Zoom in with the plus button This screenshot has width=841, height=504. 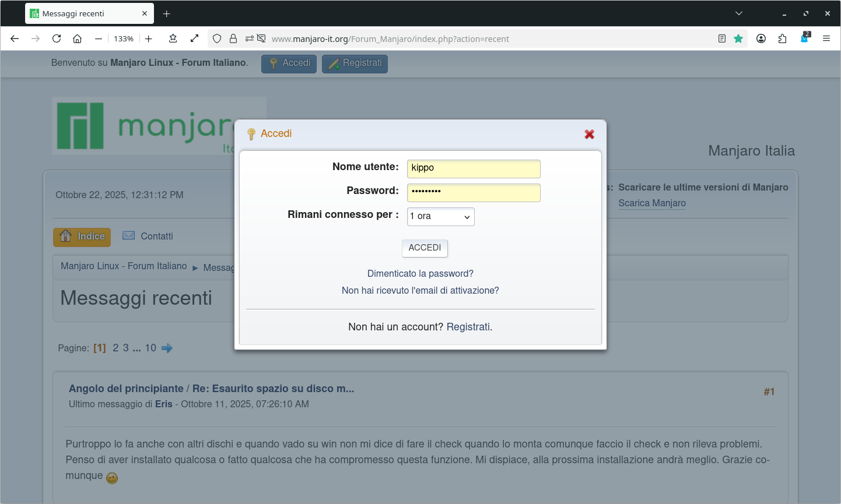149,38
